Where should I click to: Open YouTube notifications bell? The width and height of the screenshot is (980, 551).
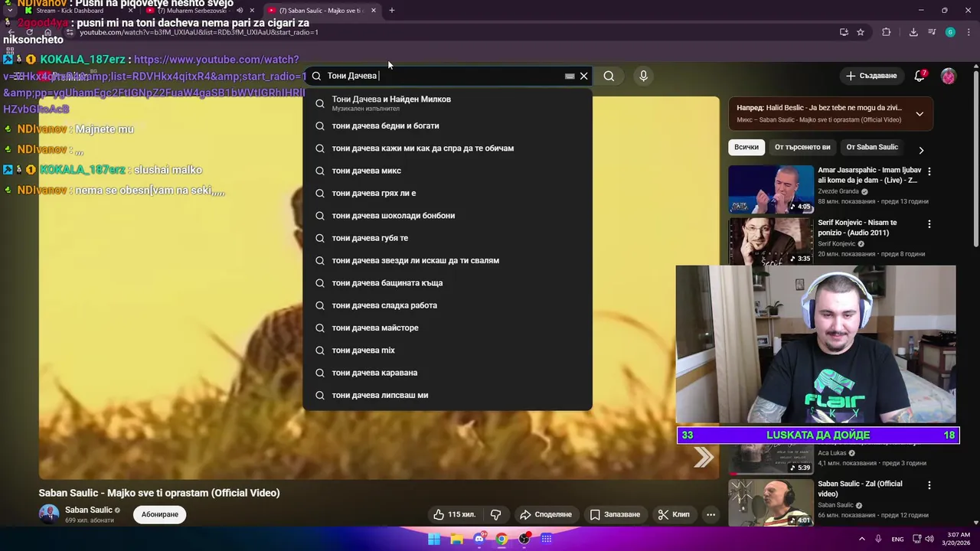click(920, 76)
